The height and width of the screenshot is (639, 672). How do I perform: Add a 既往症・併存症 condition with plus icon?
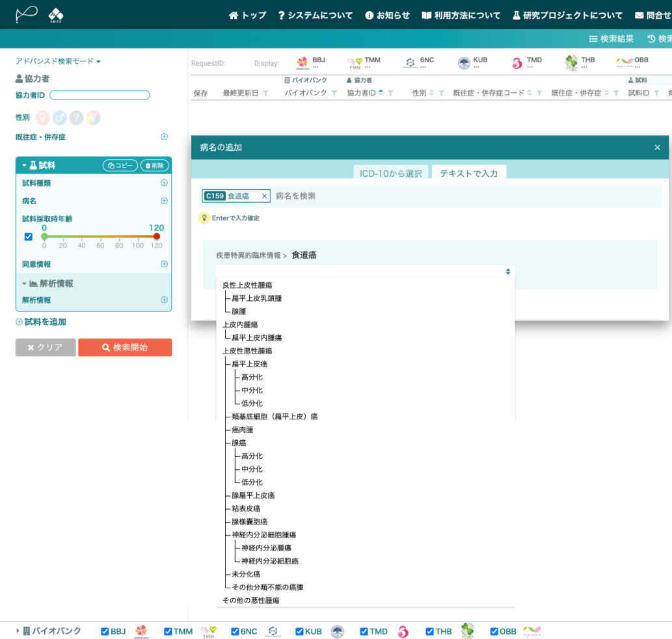(x=164, y=137)
